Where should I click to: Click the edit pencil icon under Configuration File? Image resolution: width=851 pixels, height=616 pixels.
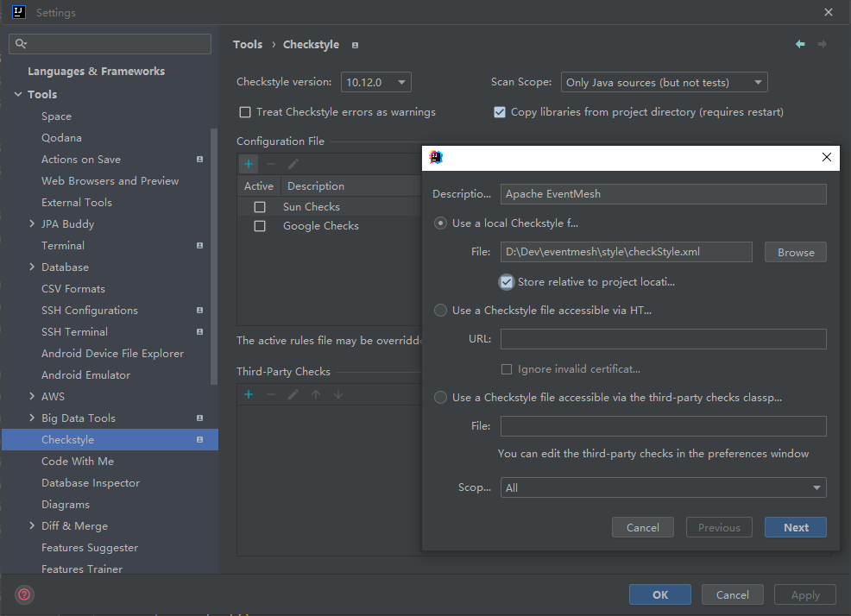tap(293, 164)
